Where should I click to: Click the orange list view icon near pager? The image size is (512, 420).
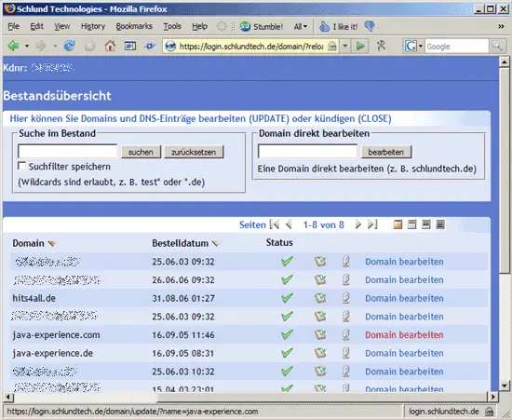pyautogui.click(x=397, y=224)
